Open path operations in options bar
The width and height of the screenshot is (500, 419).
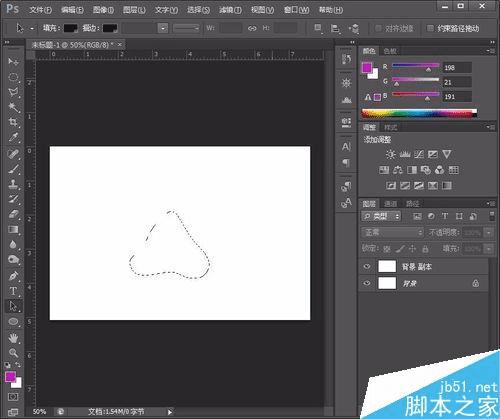tap(318, 29)
